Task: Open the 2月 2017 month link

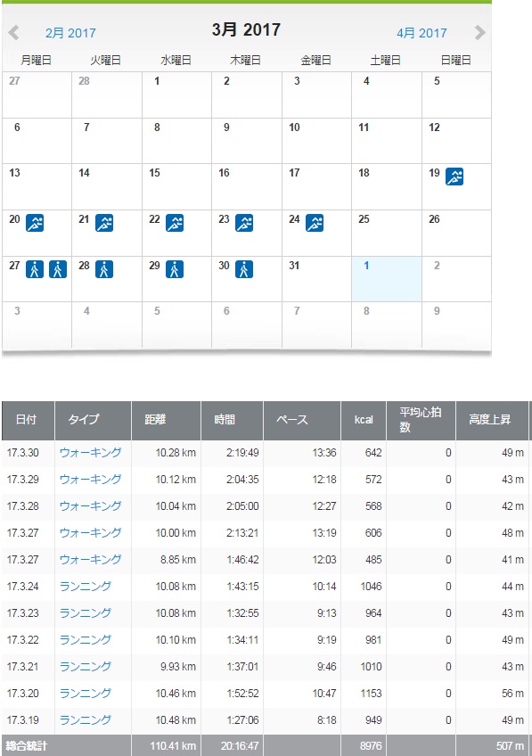Action: coord(70,33)
